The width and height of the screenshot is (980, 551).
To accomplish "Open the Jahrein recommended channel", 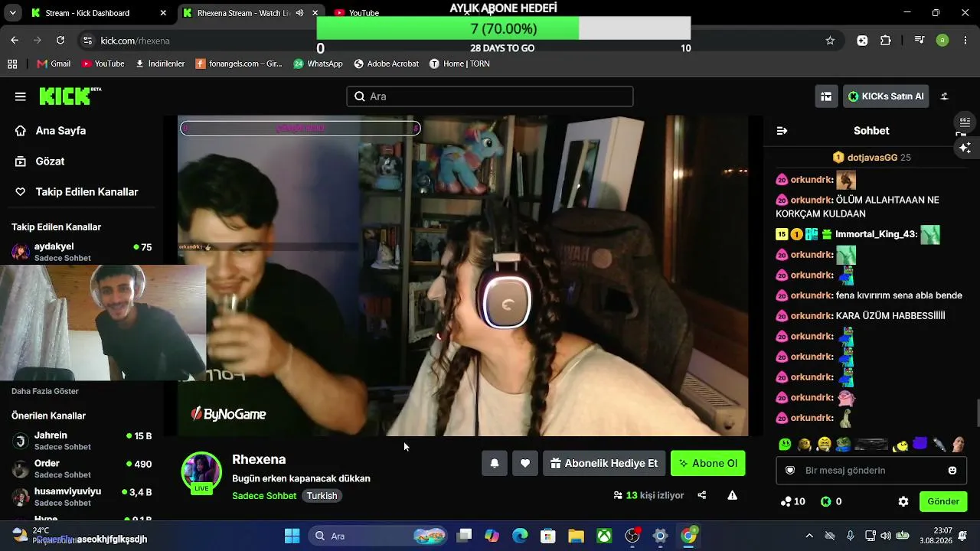I will coord(81,440).
